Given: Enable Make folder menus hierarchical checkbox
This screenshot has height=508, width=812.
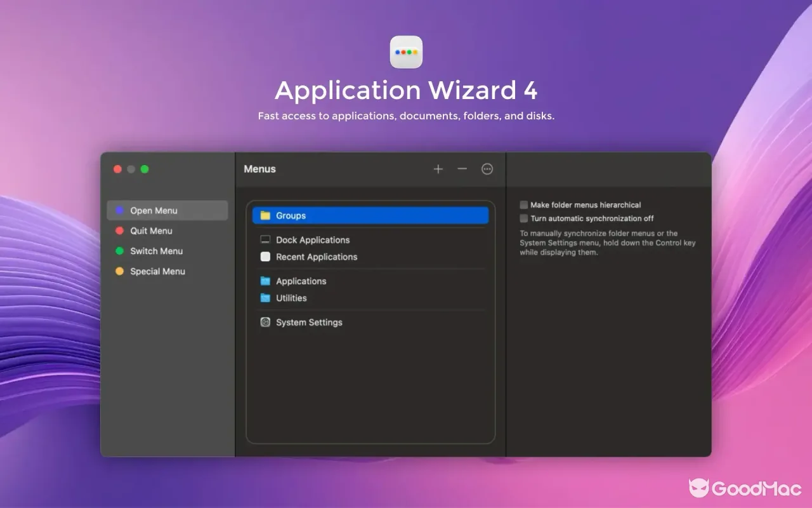Looking at the screenshot, I should 524,205.
